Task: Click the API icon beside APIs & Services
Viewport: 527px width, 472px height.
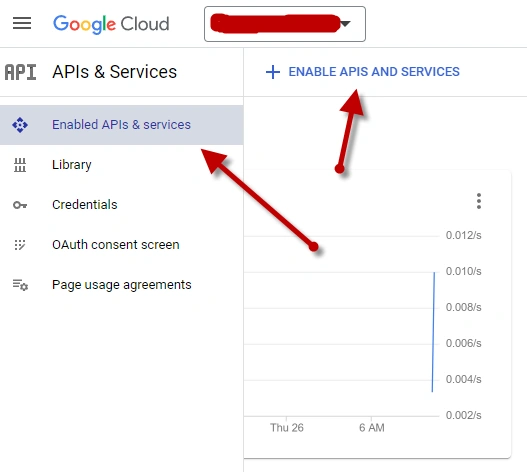Action: tap(21, 72)
